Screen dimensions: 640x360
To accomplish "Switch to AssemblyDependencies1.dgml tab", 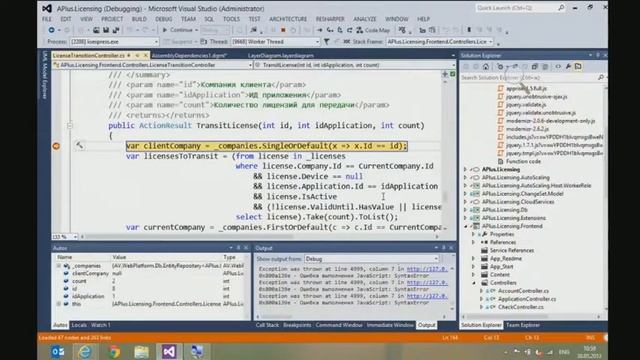I will click(x=189, y=55).
